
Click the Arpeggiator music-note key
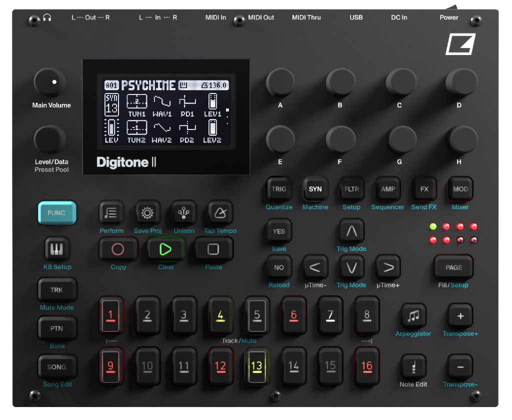click(413, 316)
